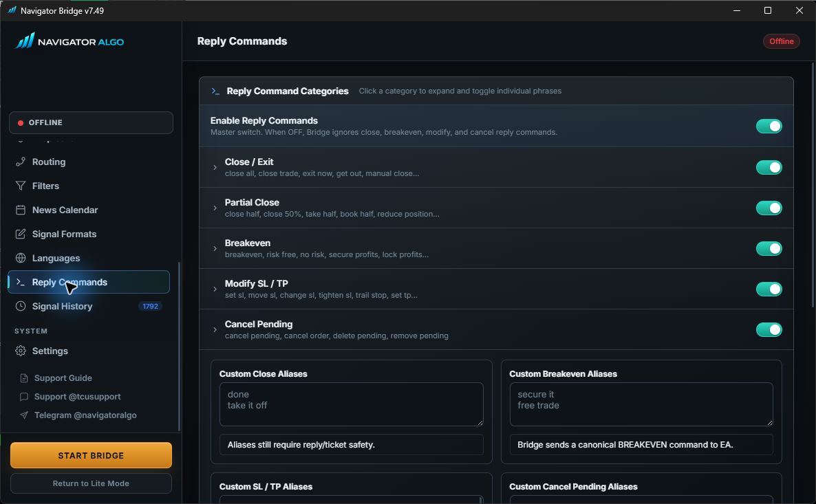Toggle the Modify SL / TP switch

pos(769,289)
